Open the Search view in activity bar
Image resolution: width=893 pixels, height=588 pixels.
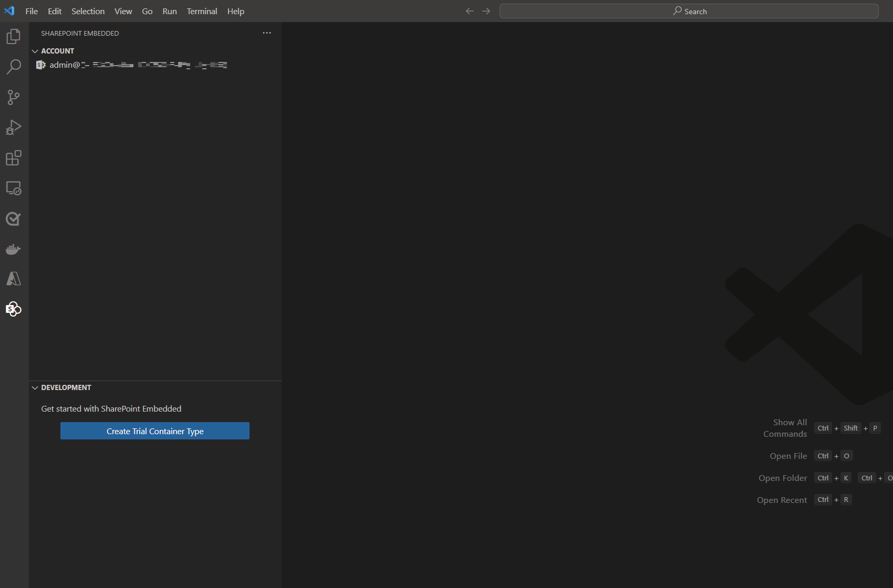tap(14, 67)
